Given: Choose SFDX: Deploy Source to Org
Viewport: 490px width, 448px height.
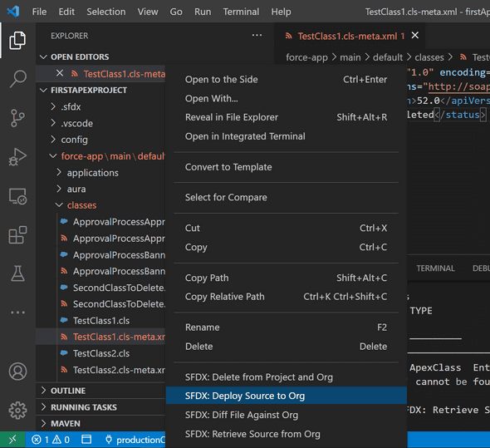Looking at the screenshot, I should tap(286, 396).
